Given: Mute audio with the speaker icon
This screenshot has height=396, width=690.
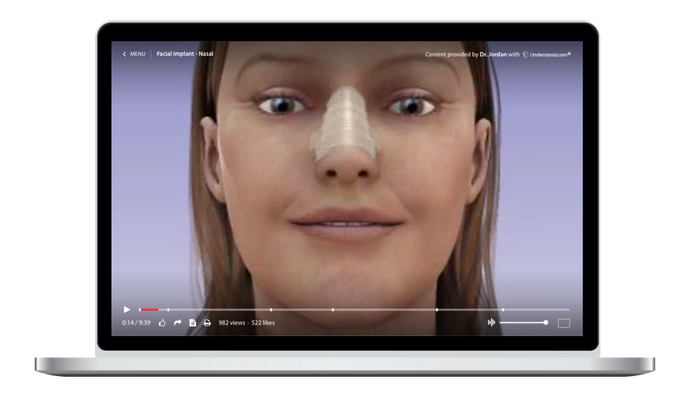Looking at the screenshot, I should pos(491,323).
